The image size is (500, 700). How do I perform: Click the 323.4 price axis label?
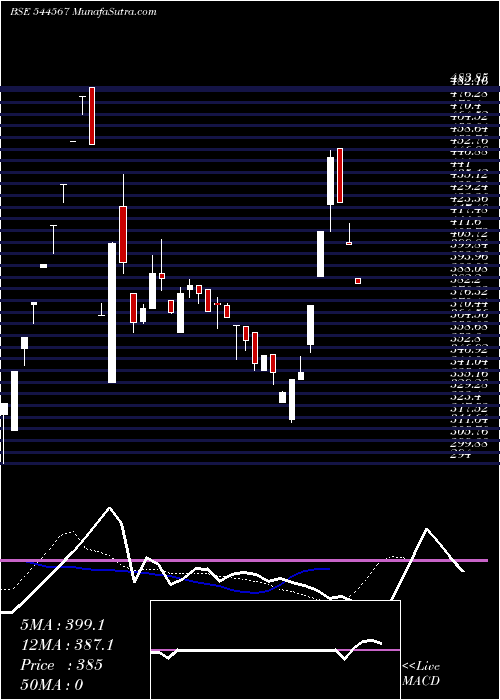[x=466, y=396]
